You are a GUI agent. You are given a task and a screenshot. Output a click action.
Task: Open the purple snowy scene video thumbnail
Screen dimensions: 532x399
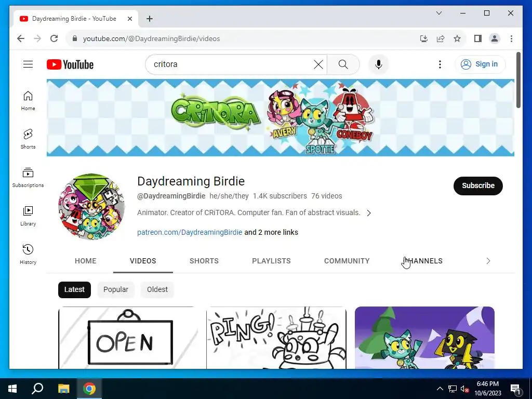[424, 338]
